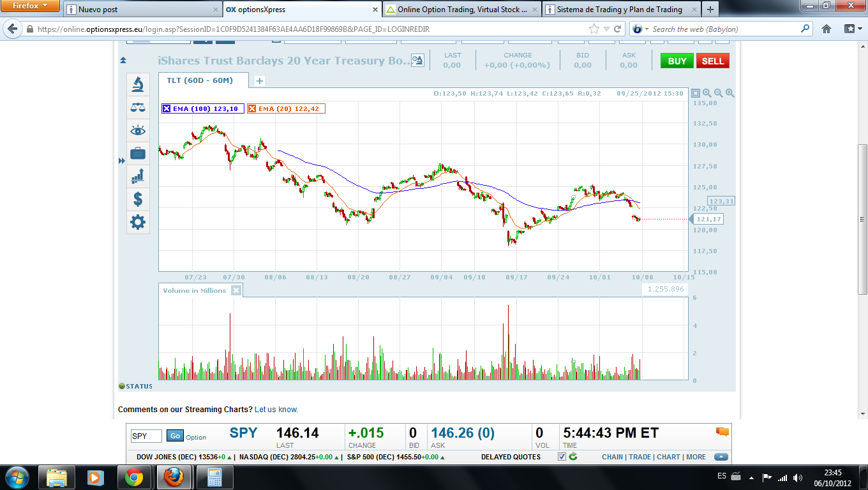Open the balance scales compare tool
Image resolution: width=868 pixels, height=490 pixels.
coord(138,107)
